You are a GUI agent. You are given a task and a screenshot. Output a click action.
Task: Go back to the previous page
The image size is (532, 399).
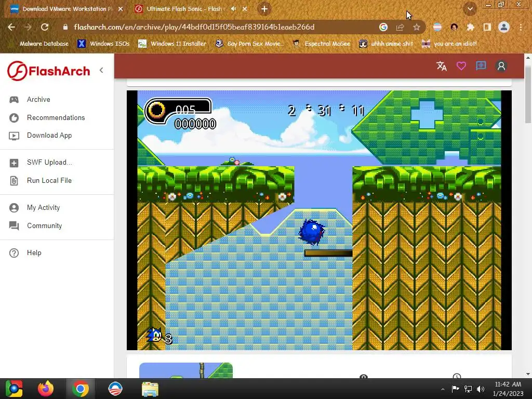tap(11, 27)
